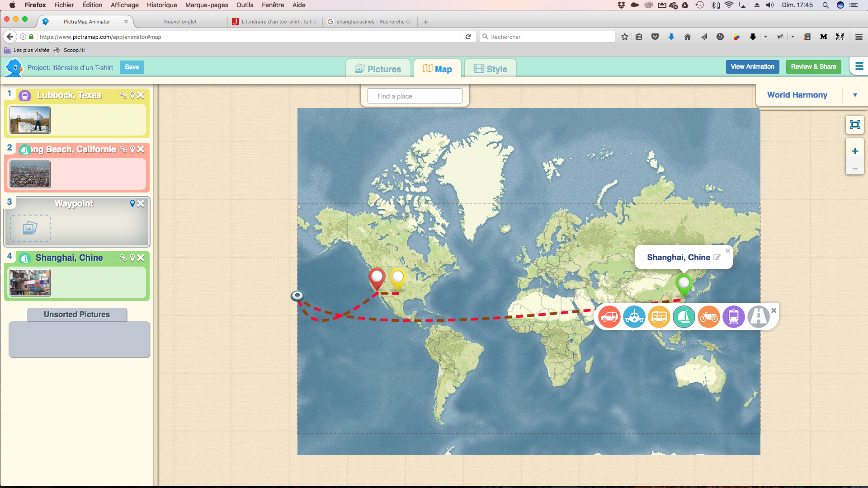Fit the map to screen

click(854, 125)
